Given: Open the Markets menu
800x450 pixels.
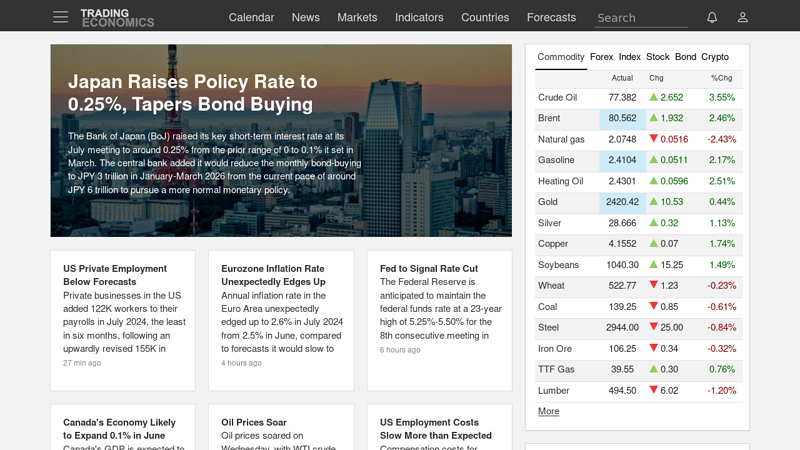Looking at the screenshot, I should [357, 17].
